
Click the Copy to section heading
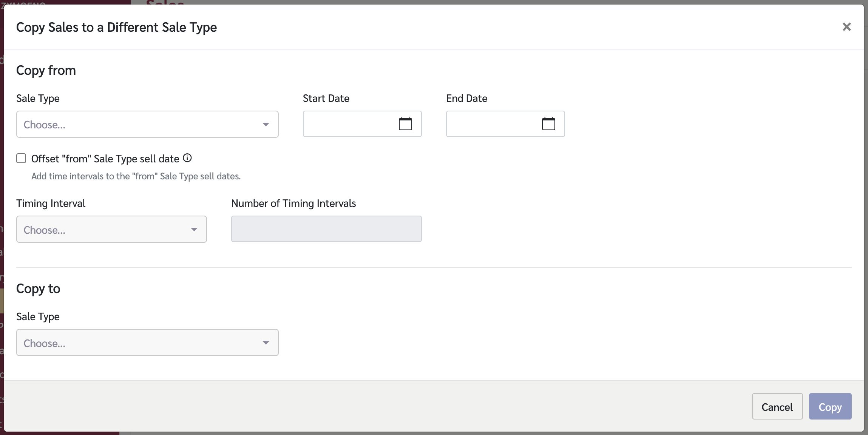[x=38, y=288]
